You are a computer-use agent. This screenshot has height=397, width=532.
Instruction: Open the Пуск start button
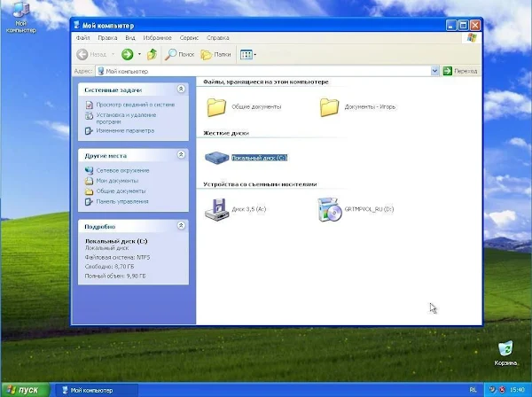26,390
